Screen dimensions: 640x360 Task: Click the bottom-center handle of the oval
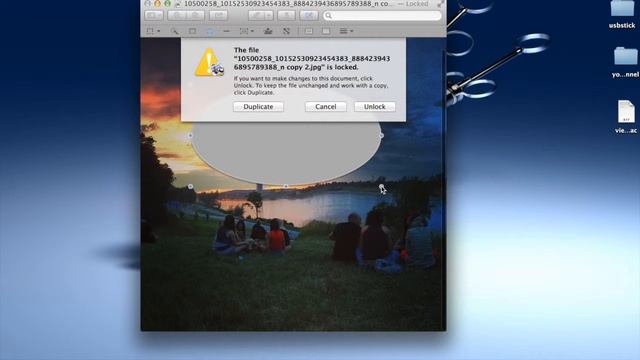pyautogui.click(x=286, y=186)
